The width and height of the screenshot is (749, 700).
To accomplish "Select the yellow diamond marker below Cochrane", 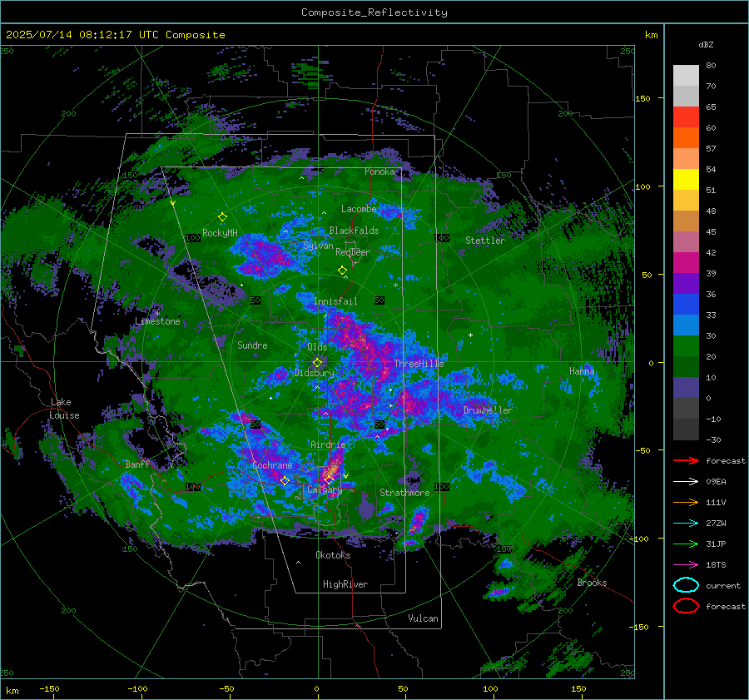I will click(285, 480).
